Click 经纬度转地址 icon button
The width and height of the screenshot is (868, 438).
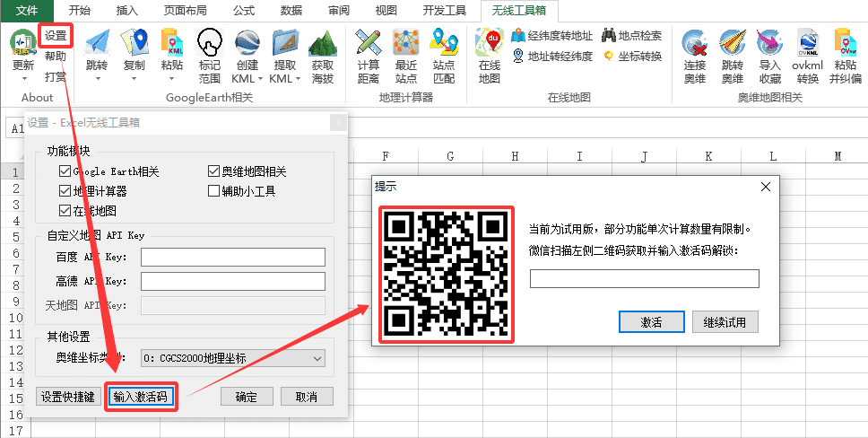(551, 36)
